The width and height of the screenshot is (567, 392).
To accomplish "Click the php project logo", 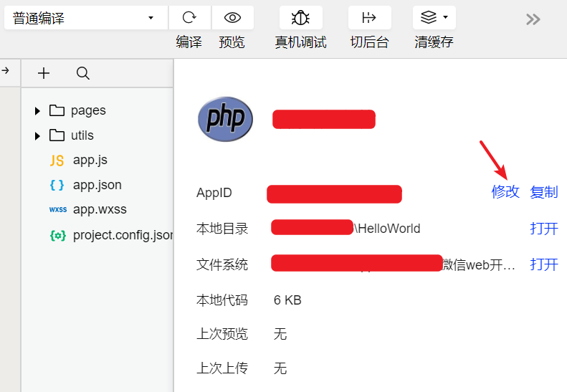I will 225,119.
